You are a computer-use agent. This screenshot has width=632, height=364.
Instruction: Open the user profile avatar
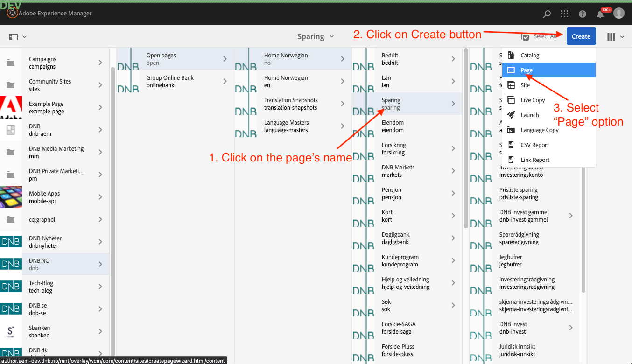(619, 14)
